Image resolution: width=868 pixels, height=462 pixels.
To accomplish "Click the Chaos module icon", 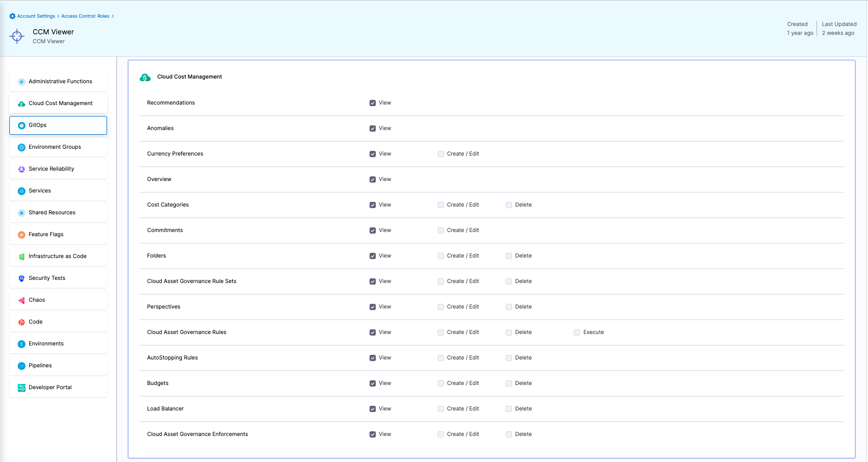I will tap(22, 300).
